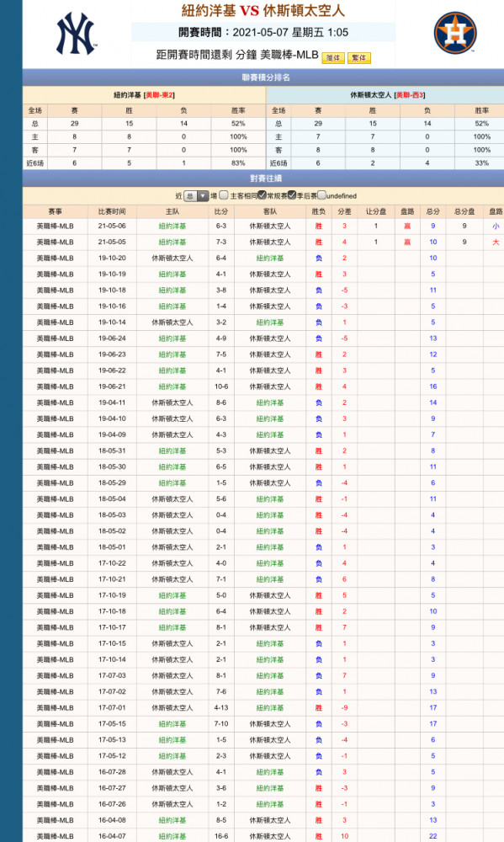The height and width of the screenshot is (842, 504).
Task: Click the 33% win rate for Astros 近6场
Action: (481, 163)
